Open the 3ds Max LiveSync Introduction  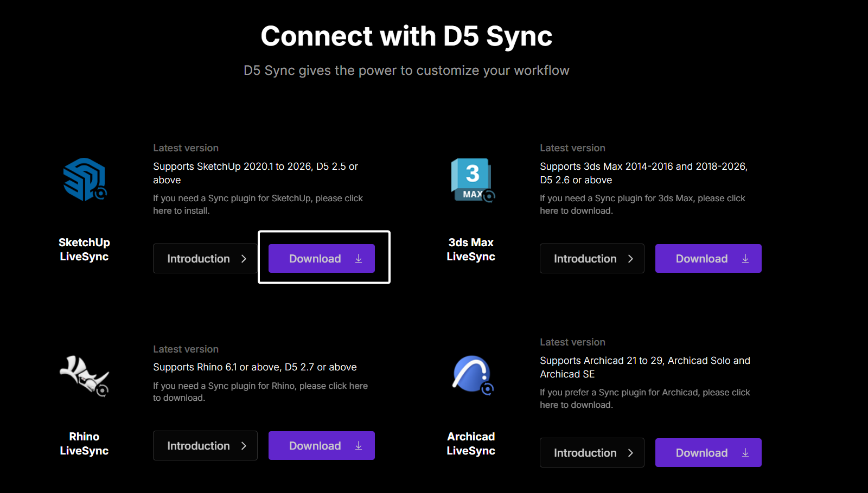click(x=592, y=259)
